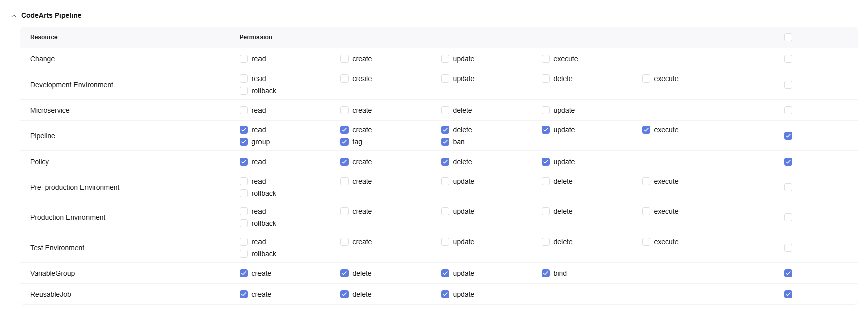Uncheck ban permission for Pipeline
Viewport: 868px width, 313px height.
tap(445, 142)
